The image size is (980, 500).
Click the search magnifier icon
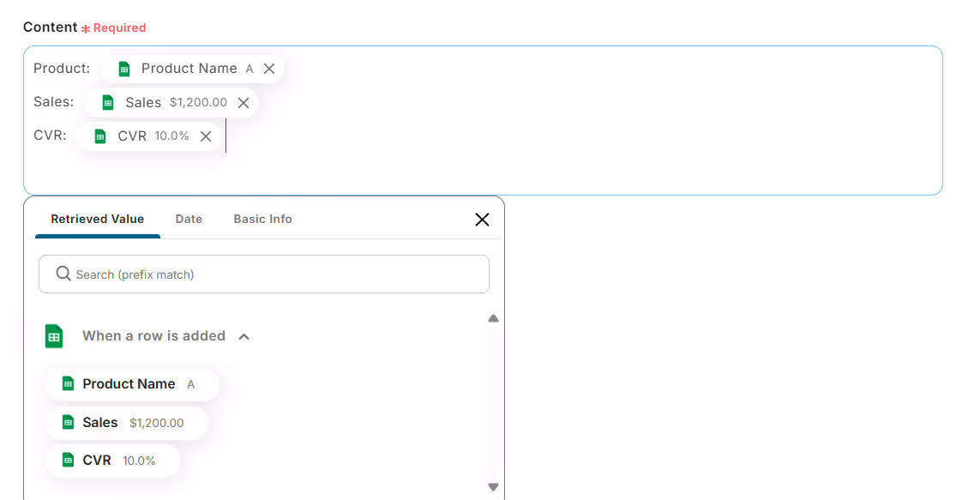click(x=63, y=274)
